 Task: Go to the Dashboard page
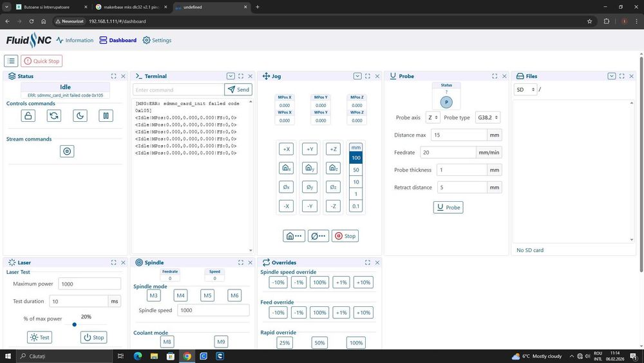pyautogui.click(x=118, y=40)
